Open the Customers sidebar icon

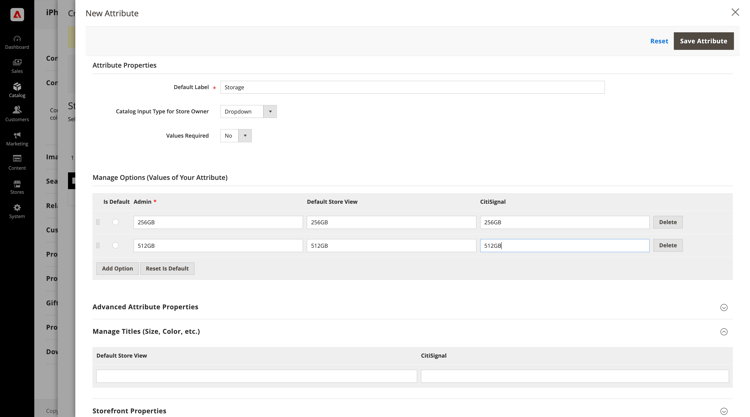[x=17, y=114]
